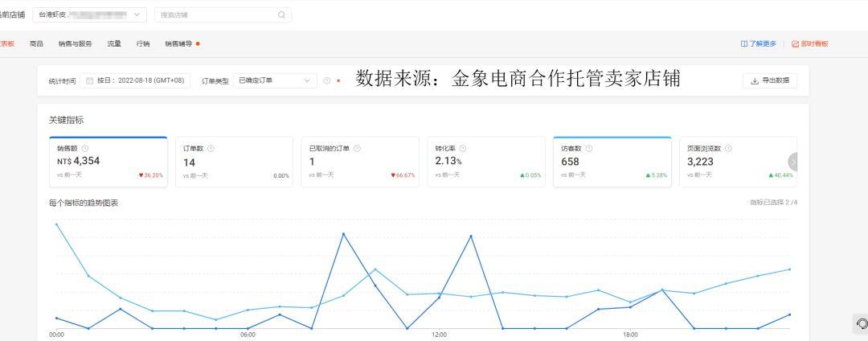868x341 pixels.
Task: Click into the 搜索店铺 search field
Action: point(217,14)
